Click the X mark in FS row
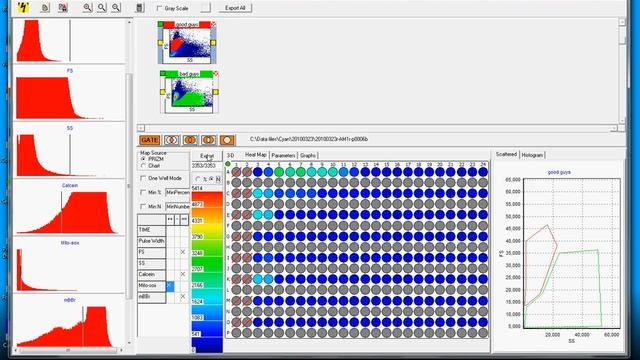 click(x=183, y=252)
